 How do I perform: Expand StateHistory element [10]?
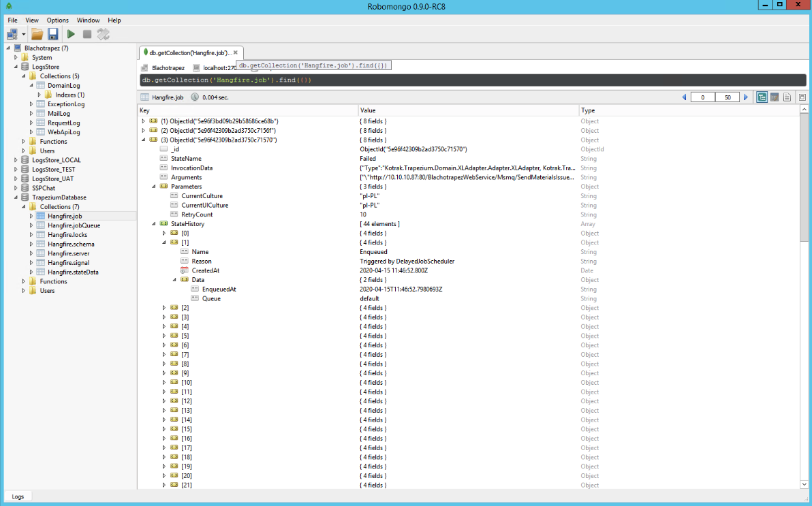click(164, 382)
